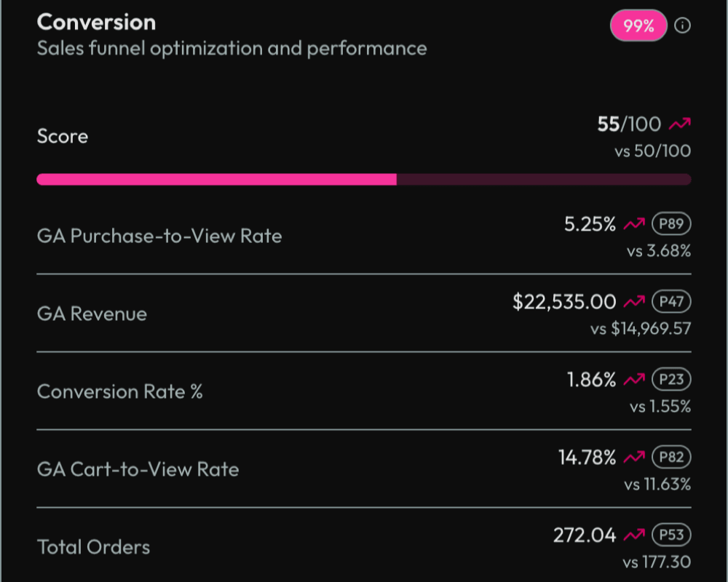The width and height of the screenshot is (728, 582).
Task: Click the pink 99% completeness badge
Action: (638, 25)
